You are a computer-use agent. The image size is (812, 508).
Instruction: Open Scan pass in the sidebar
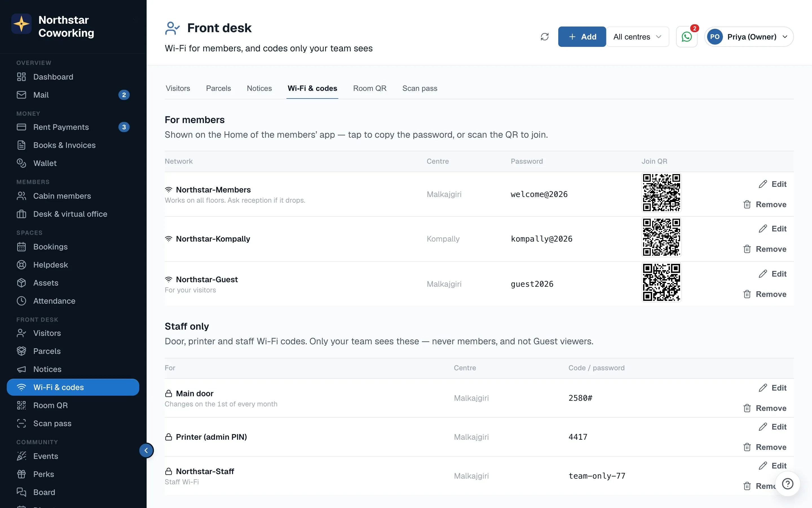pyautogui.click(x=73, y=424)
